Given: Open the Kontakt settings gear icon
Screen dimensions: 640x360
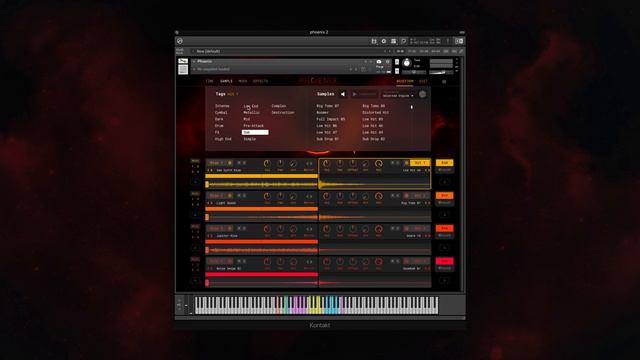Looking at the screenshot, I should click(384, 41).
